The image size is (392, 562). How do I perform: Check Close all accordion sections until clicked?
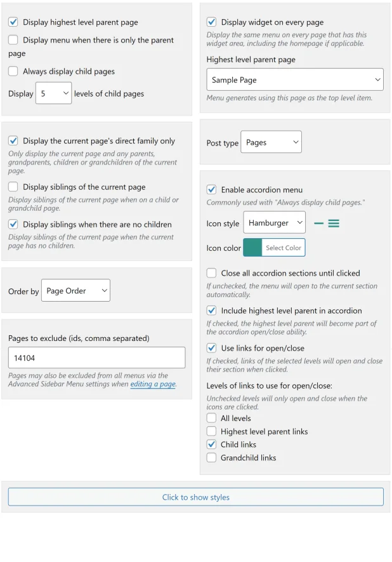click(212, 273)
